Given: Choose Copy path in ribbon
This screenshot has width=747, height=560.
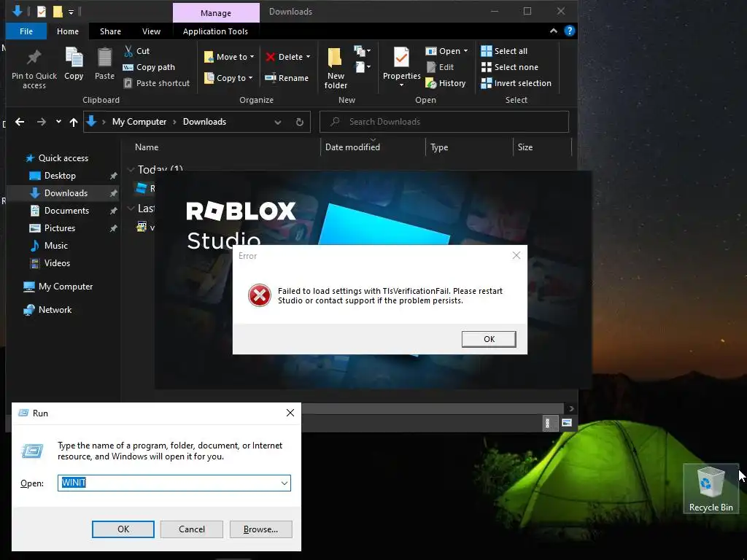Looking at the screenshot, I should (149, 67).
